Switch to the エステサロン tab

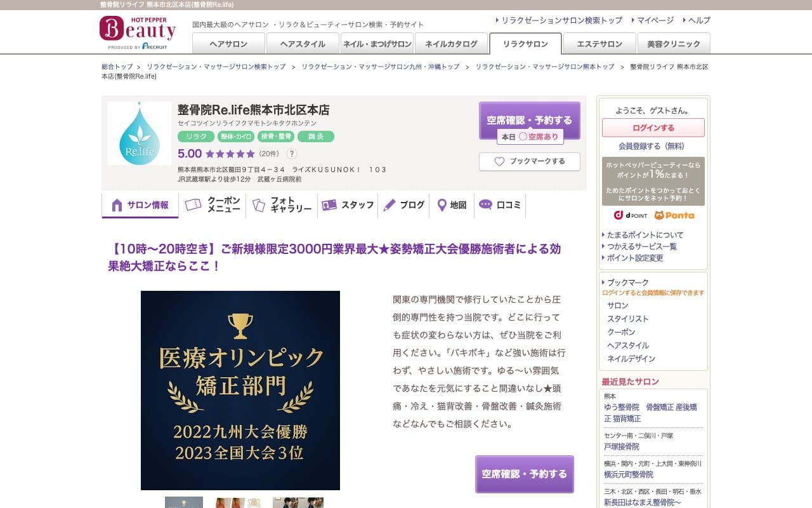pos(599,44)
